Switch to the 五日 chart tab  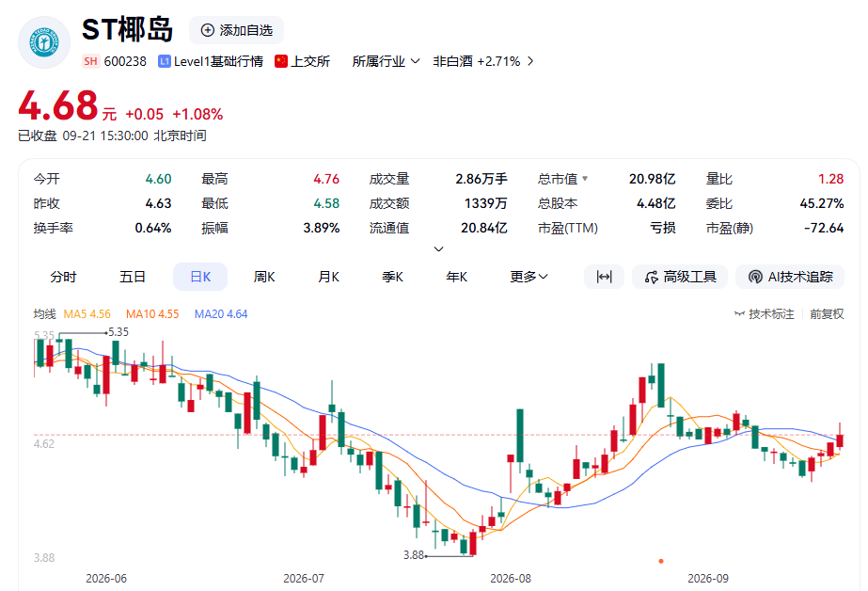[x=133, y=277]
